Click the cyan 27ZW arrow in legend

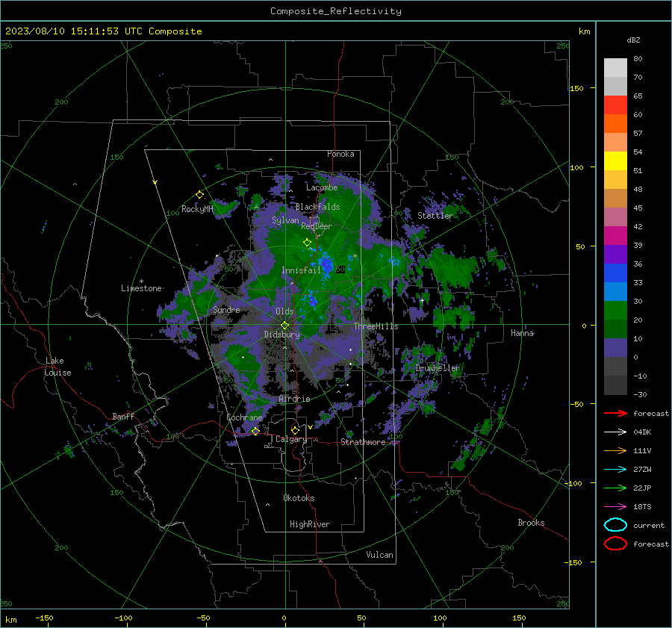tap(615, 470)
